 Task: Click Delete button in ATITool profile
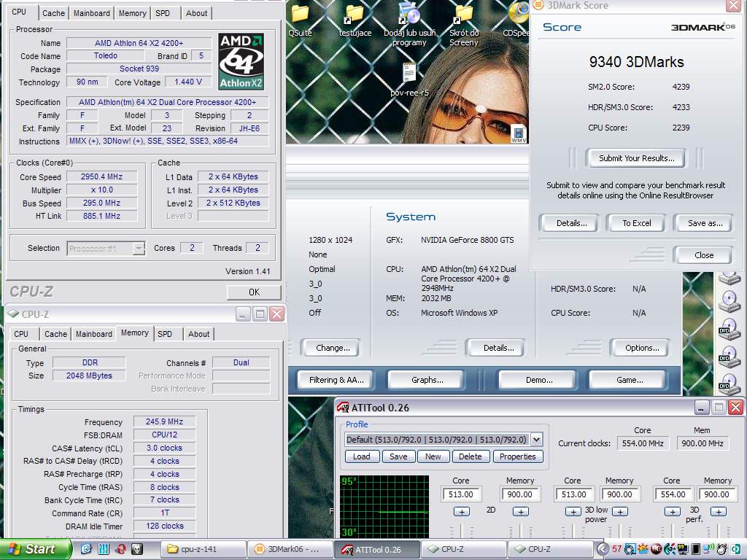tap(470, 456)
